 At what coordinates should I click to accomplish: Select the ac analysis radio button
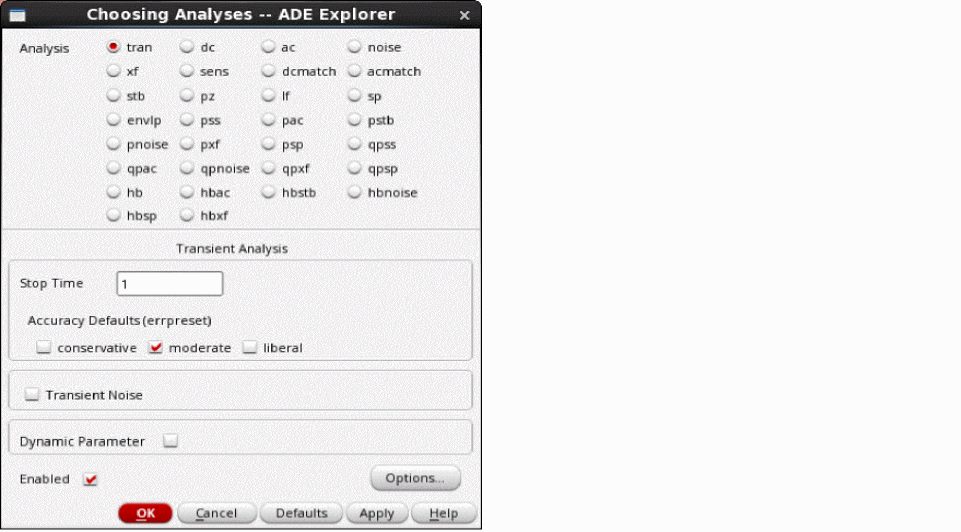[x=268, y=47]
